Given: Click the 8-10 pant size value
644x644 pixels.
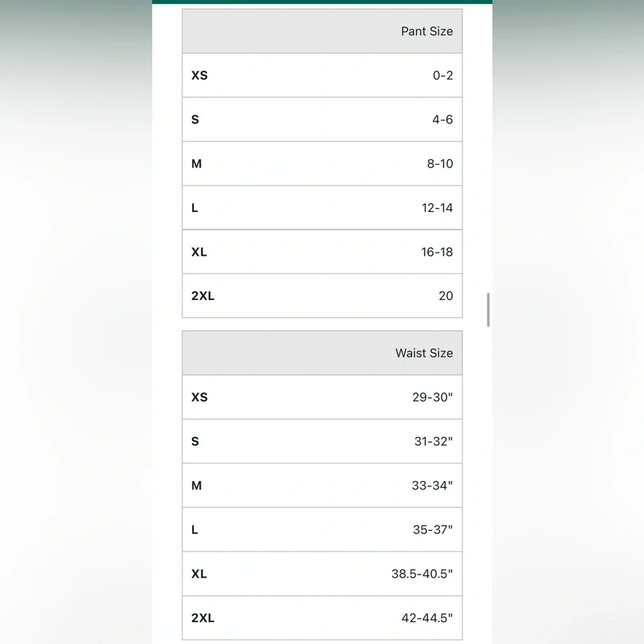Looking at the screenshot, I should pos(440,164).
